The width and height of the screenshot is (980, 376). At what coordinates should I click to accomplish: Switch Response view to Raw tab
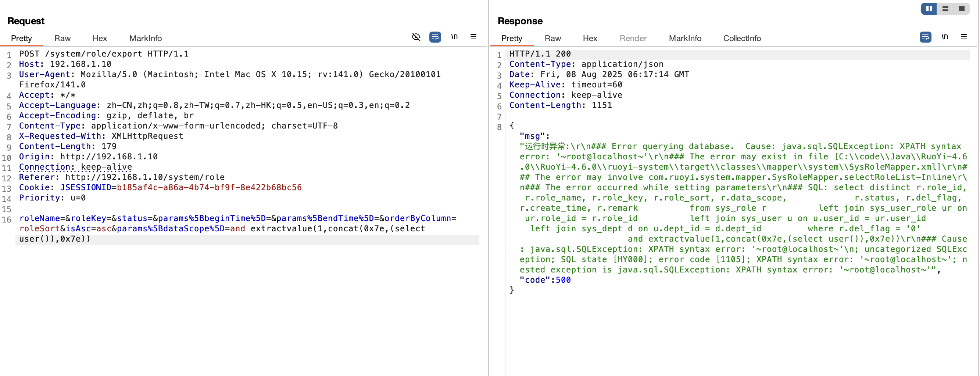click(x=553, y=39)
